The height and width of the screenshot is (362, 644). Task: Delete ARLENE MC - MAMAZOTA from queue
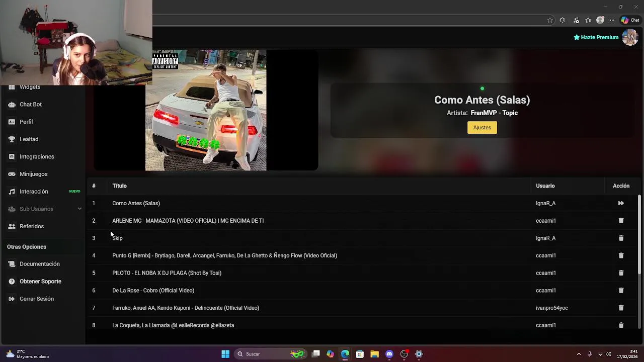coord(621,221)
